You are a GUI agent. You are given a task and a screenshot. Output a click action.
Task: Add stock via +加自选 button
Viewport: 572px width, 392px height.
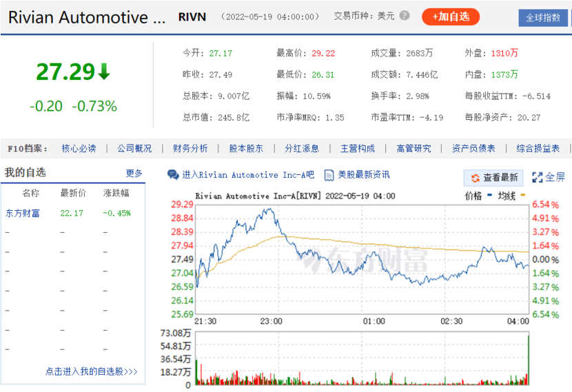[451, 17]
